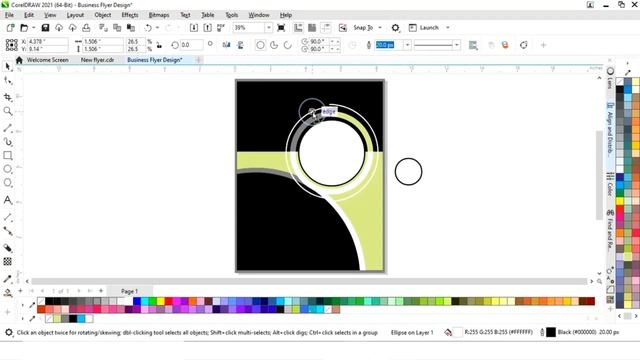Toggle the lock ratio padlock

point(159,45)
